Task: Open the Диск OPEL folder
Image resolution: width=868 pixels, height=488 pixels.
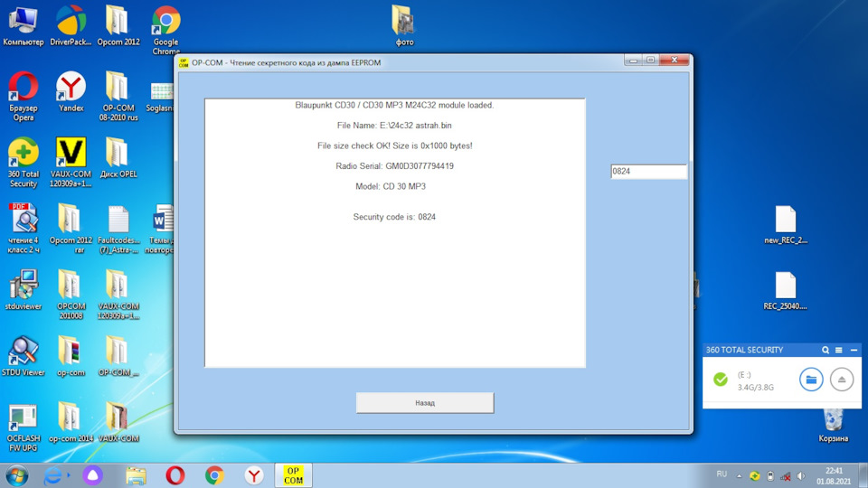Action: [118, 157]
